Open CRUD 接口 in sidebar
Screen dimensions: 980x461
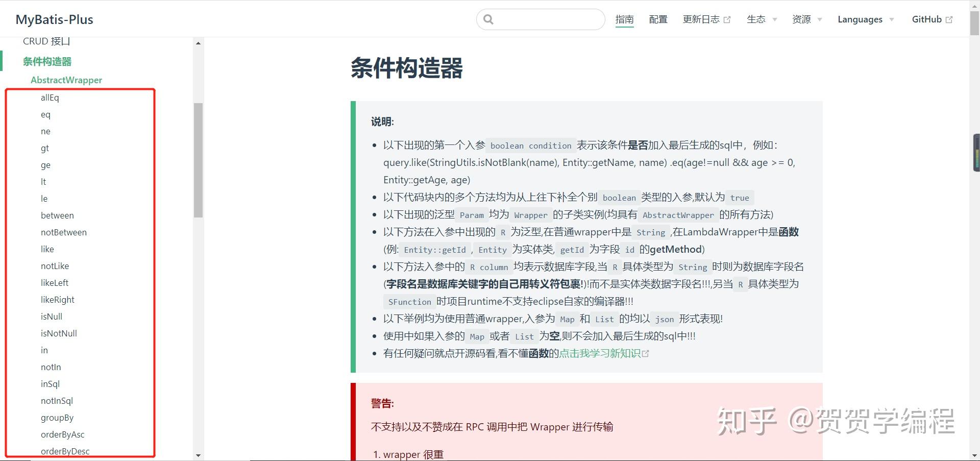pyautogui.click(x=46, y=41)
